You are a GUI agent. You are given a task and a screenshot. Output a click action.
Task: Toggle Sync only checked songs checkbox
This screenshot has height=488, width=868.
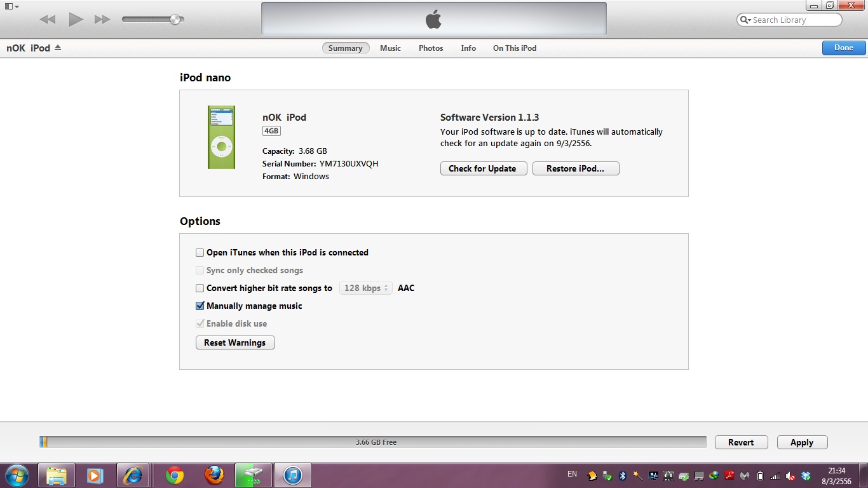(200, 270)
